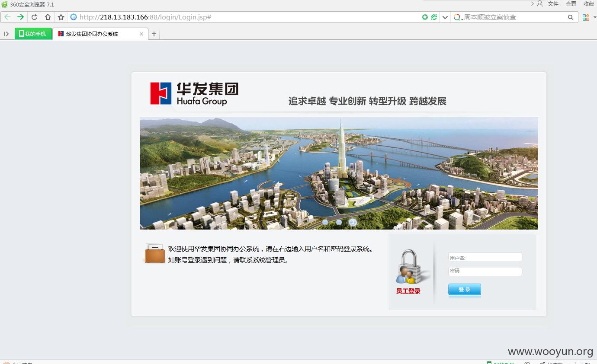The image size is (597, 364).
Task: Open the 查看 menu
Action: (571, 4)
